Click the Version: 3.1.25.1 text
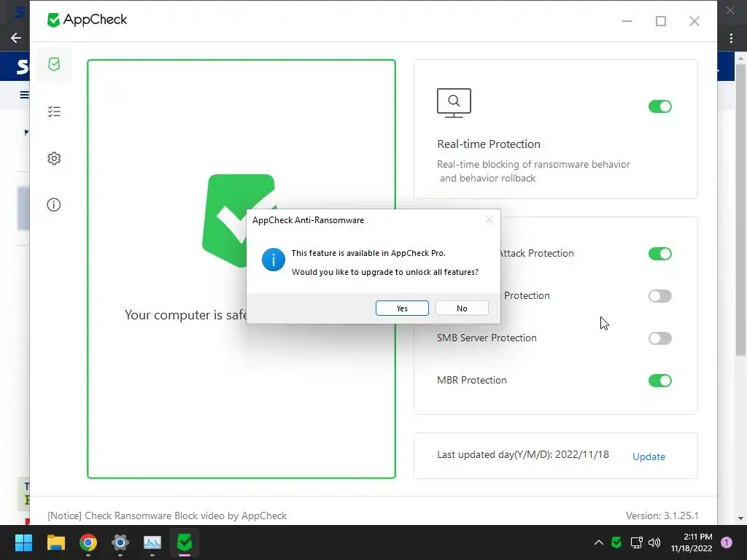The height and width of the screenshot is (560, 747). [662, 516]
